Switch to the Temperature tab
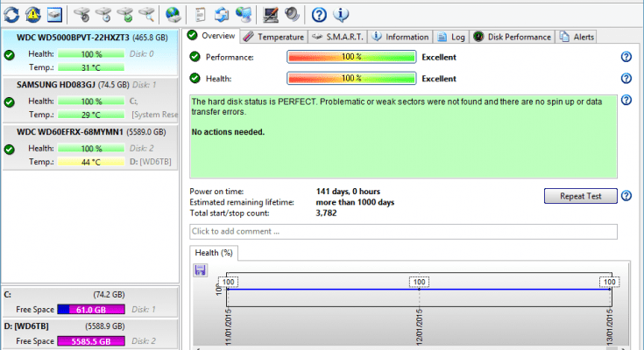The image size is (644, 350). [274, 37]
